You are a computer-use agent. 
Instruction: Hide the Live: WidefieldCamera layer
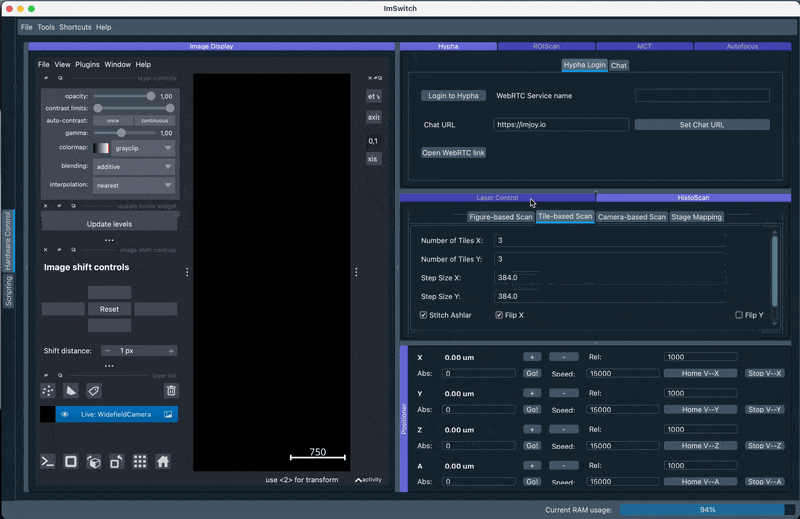point(65,414)
